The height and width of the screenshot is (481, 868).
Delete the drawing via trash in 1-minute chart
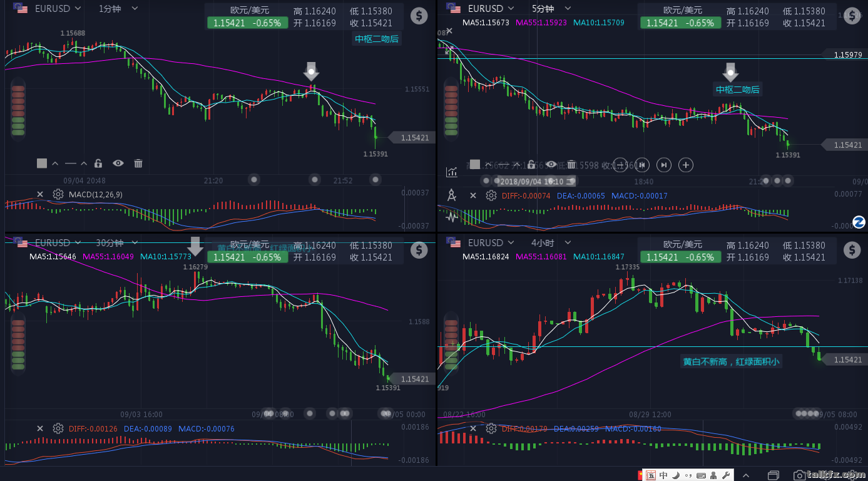(x=138, y=163)
